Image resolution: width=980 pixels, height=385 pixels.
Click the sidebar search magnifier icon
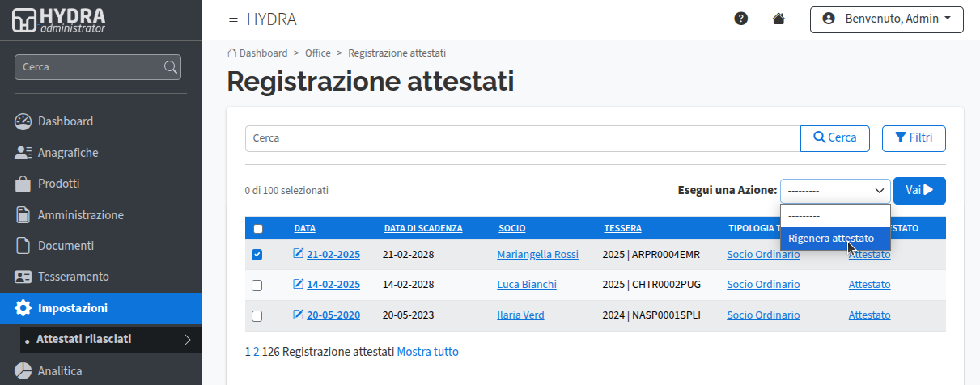click(x=170, y=67)
